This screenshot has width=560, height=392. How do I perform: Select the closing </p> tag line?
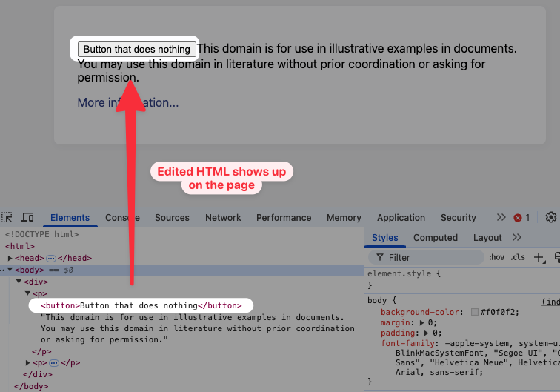[41, 351]
